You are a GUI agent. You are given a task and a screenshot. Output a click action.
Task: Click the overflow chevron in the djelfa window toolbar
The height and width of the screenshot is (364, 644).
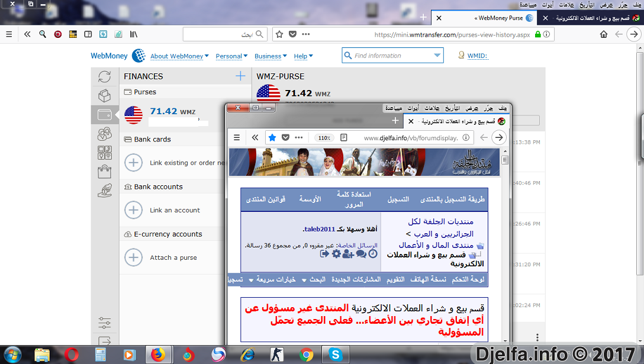coord(255,138)
